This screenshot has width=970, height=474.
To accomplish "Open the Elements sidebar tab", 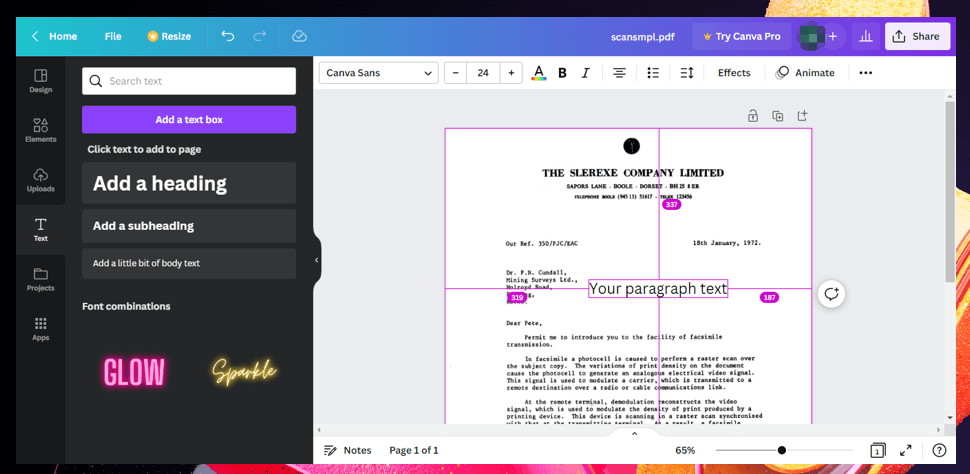I will [41, 131].
